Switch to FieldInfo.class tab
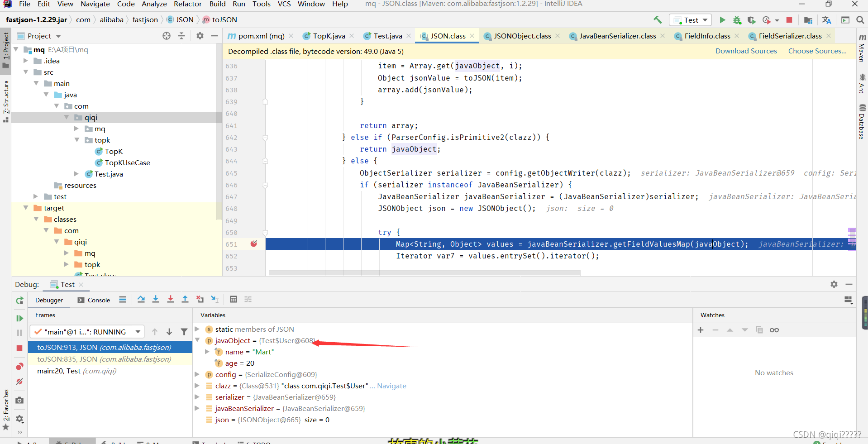The image size is (868, 444). click(x=707, y=36)
